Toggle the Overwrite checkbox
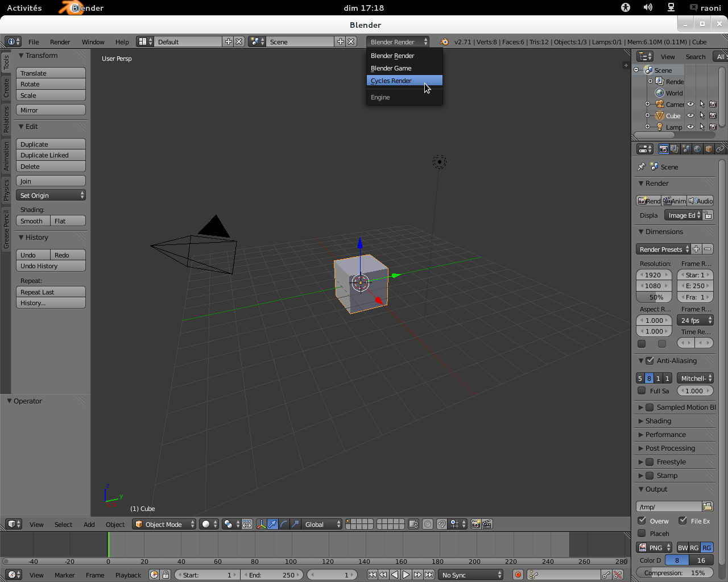Screen dimensions: 728x582 click(642, 521)
